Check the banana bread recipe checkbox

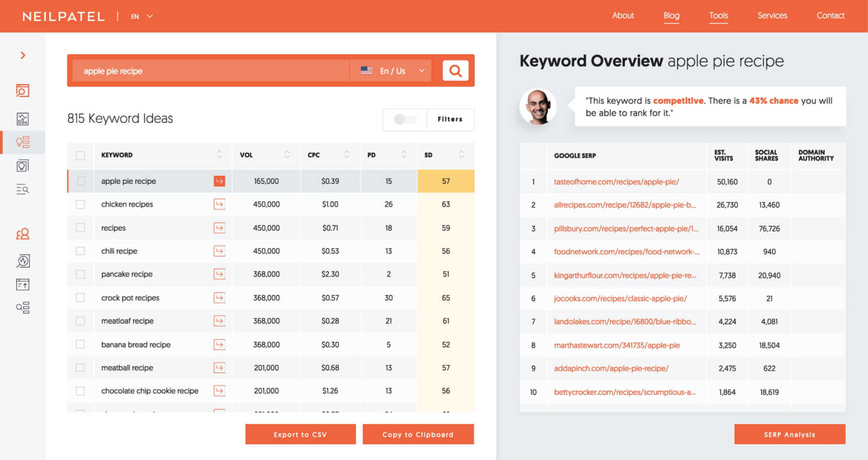[80, 344]
